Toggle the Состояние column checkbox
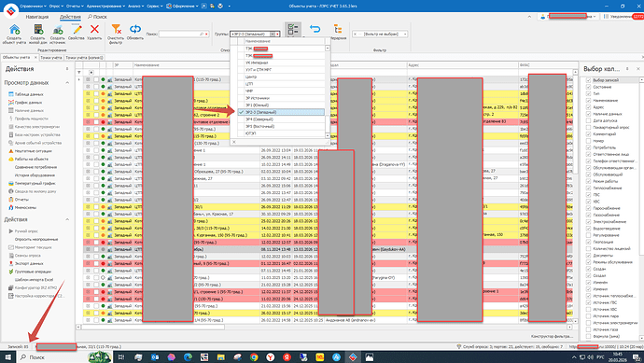 click(588, 87)
